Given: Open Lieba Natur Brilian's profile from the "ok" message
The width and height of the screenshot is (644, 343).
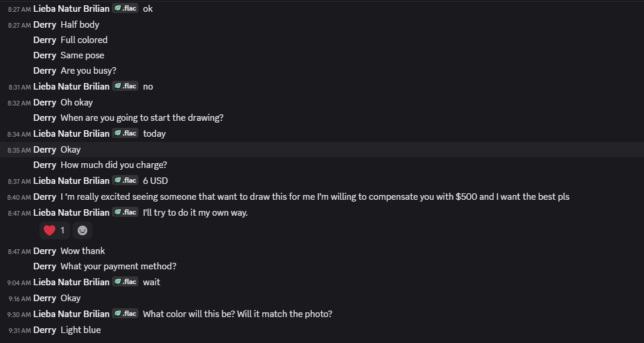Looking at the screenshot, I should pyautogui.click(x=71, y=9).
